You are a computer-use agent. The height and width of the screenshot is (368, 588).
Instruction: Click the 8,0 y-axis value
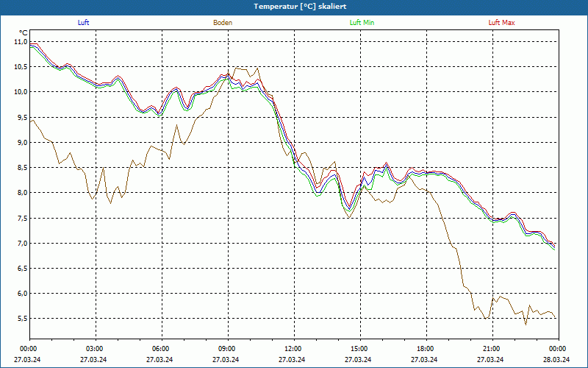23,193
